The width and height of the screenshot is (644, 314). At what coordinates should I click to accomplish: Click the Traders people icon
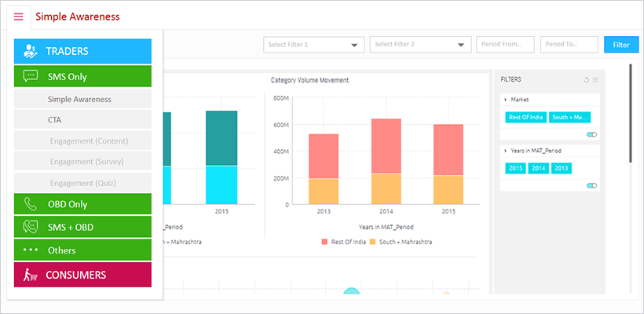(31, 51)
